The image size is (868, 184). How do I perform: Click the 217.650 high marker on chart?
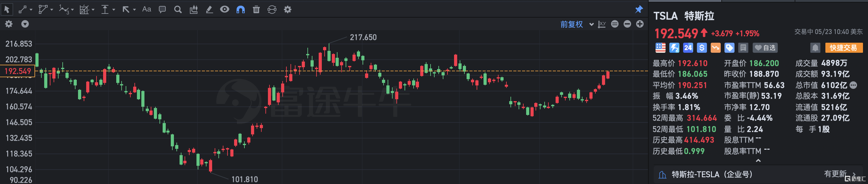363,37
